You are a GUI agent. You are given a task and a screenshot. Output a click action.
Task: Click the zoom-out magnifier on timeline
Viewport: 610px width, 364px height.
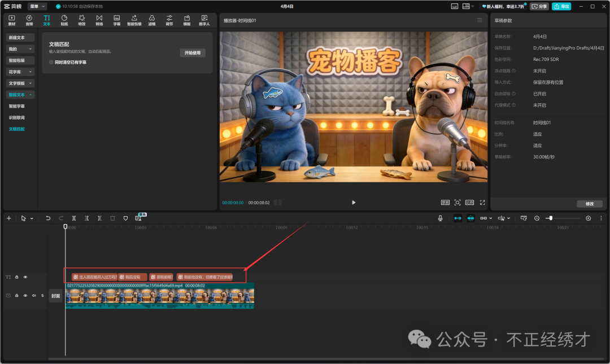(x=537, y=218)
